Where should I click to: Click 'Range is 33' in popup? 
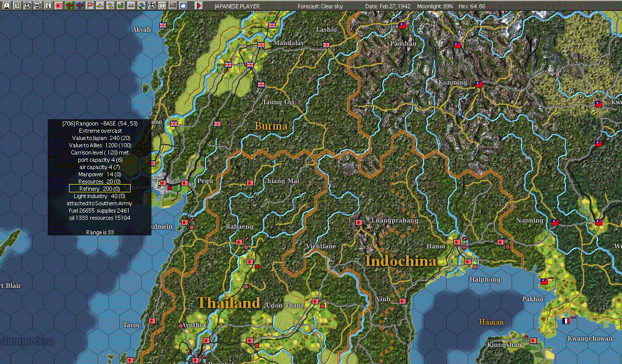[x=100, y=232]
